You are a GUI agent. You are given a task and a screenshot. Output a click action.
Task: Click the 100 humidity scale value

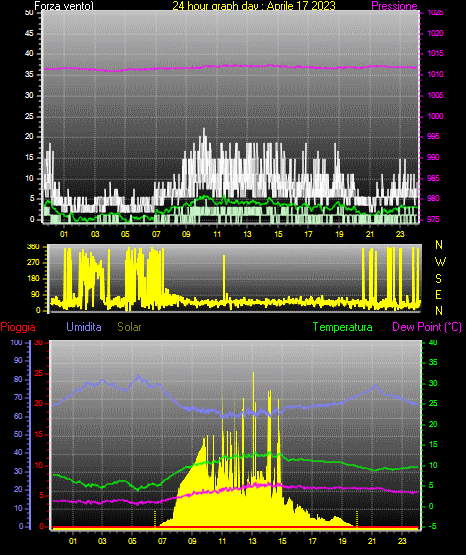coord(16,343)
